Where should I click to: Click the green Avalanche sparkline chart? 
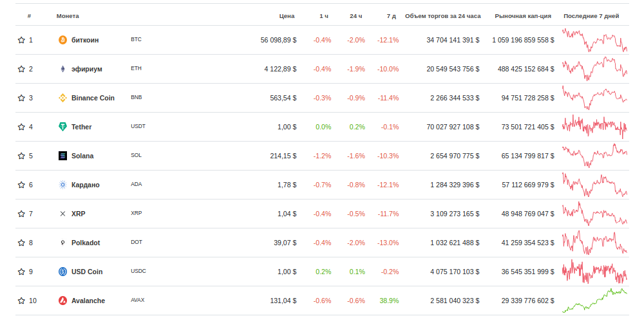point(594,301)
